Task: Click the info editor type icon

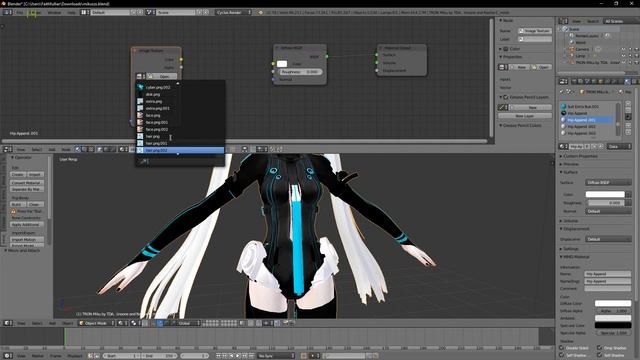Action: click(7, 13)
